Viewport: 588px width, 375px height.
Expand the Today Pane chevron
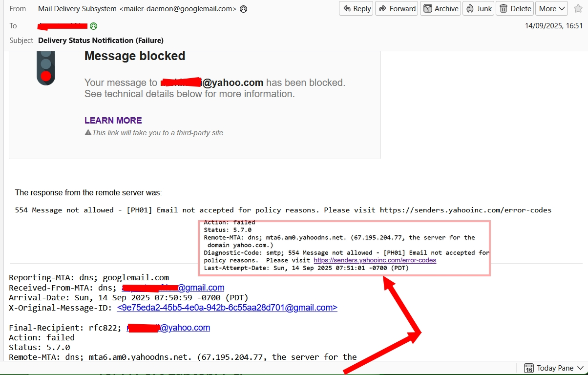click(x=580, y=368)
